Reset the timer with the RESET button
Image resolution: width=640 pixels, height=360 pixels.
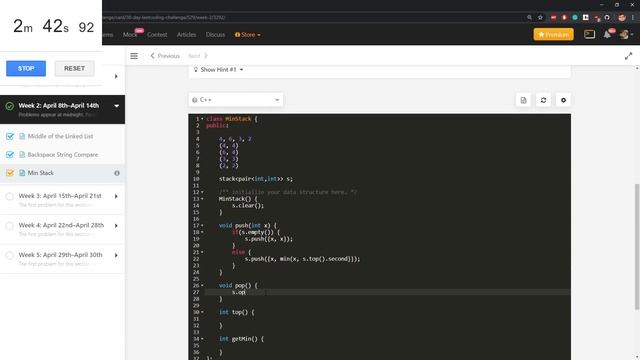[74, 69]
